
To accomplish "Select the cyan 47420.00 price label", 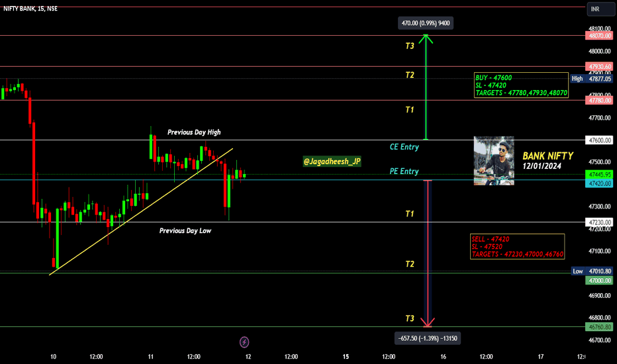I will tap(599, 183).
